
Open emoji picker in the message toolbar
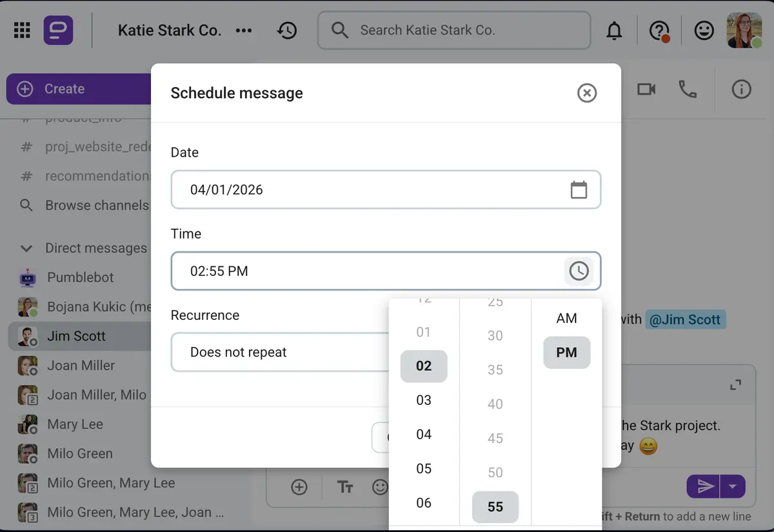[x=380, y=487]
